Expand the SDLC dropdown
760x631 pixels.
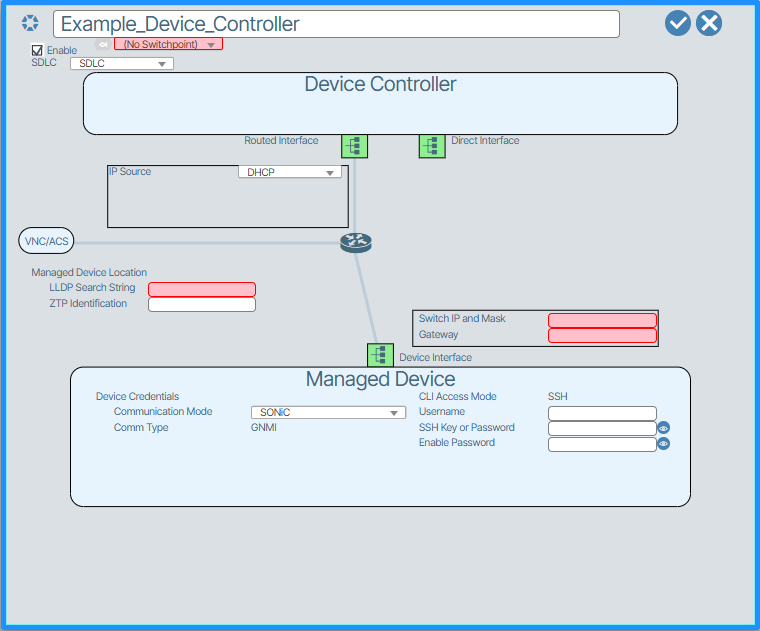tap(121, 64)
